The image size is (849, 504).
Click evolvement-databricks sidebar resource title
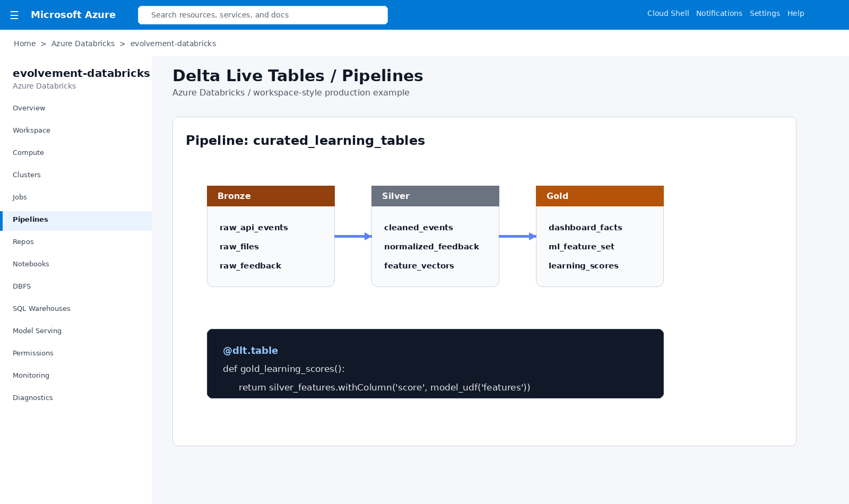click(81, 73)
